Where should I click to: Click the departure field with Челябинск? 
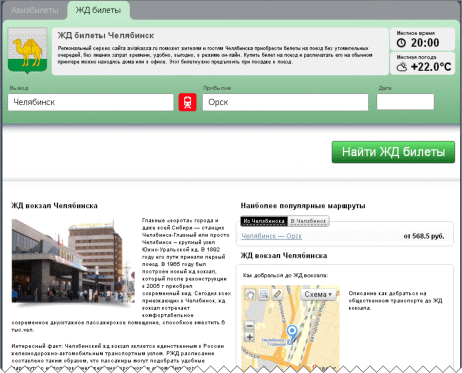tap(91, 102)
